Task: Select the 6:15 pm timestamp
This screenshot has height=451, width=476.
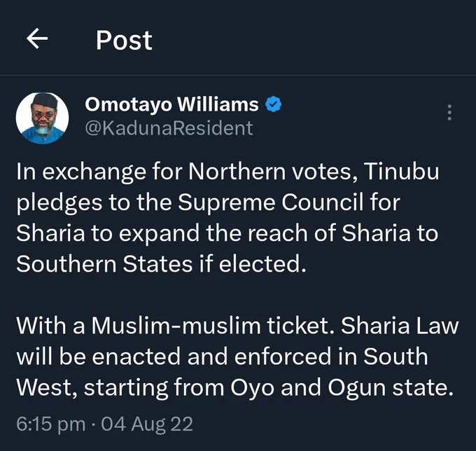Action: point(50,424)
